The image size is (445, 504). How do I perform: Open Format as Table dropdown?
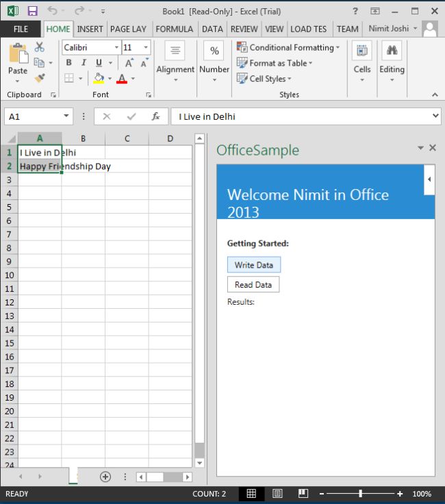(x=275, y=63)
